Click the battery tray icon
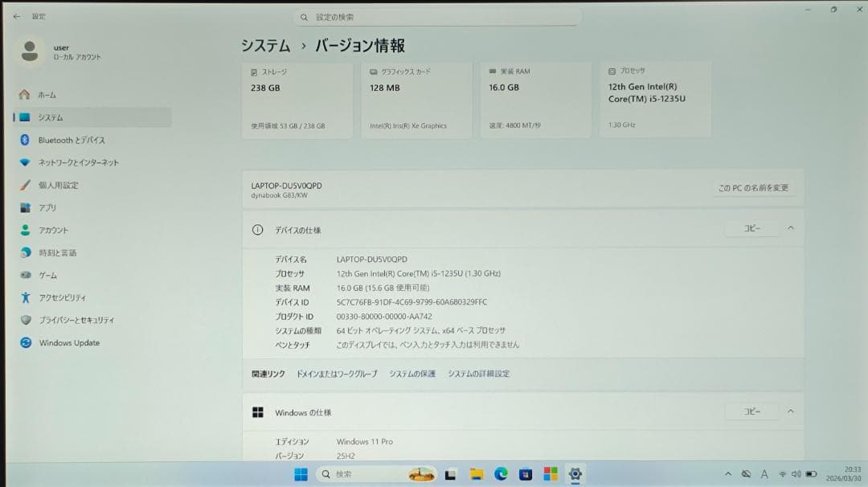The image size is (868, 487). (811, 474)
